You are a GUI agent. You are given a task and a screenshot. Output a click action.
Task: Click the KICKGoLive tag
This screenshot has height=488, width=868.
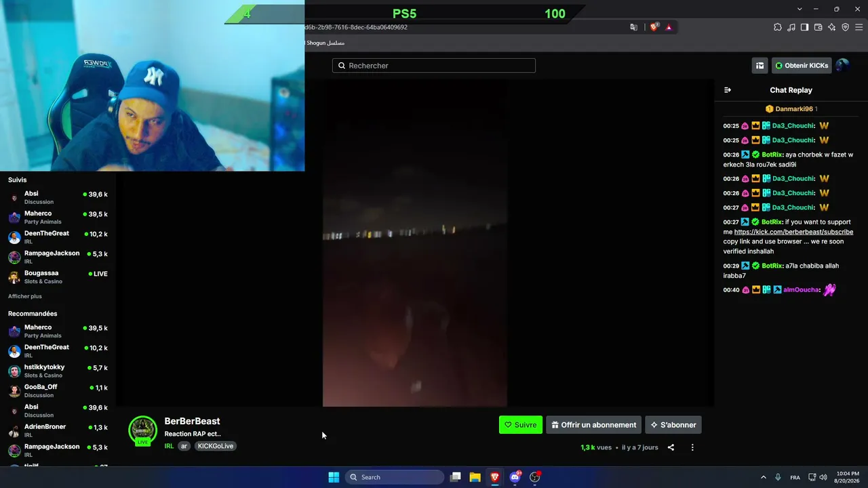[216, 446]
